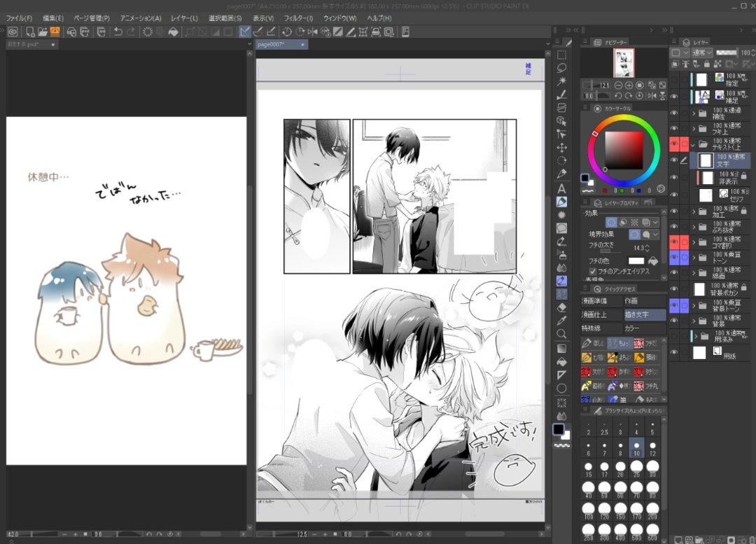Expand the フキ上 layer folder
This screenshot has width=756, height=544.
[694, 129]
